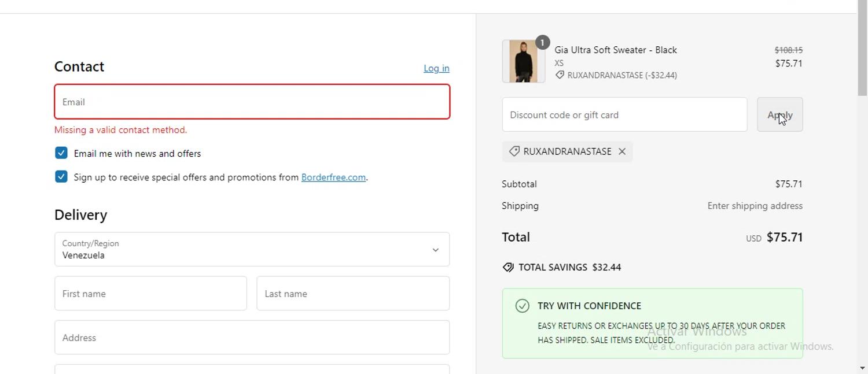This screenshot has width=868, height=374.
Task: Click the Address input field
Action: click(252, 338)
